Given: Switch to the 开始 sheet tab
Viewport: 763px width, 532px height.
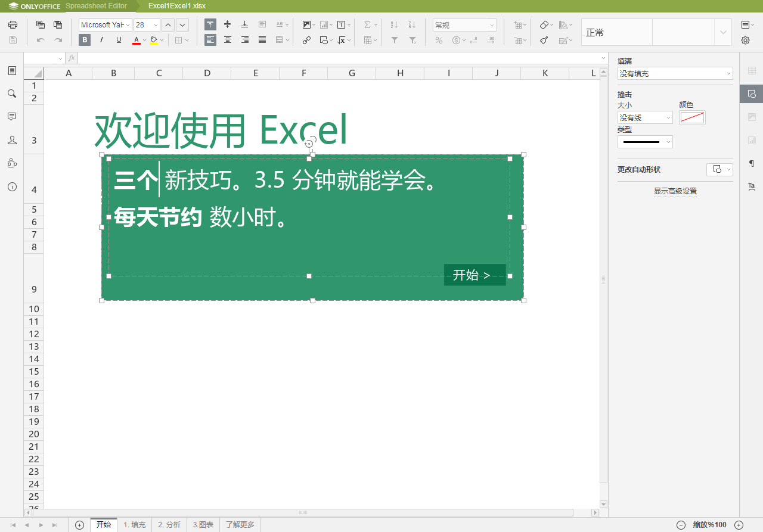Looking at the screenshot, I should pyautogui.click(x=104, y=525).
